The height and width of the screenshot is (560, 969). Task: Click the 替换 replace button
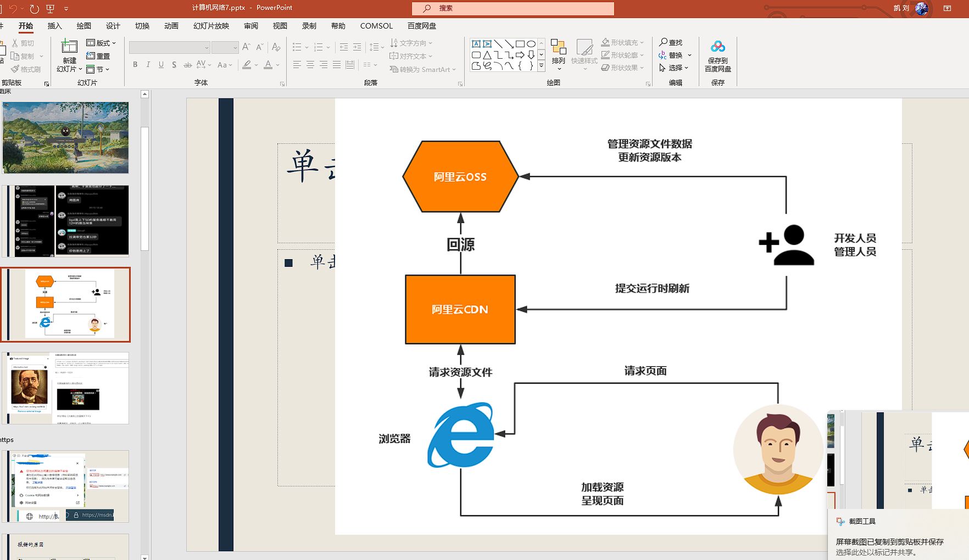point(675,55)
